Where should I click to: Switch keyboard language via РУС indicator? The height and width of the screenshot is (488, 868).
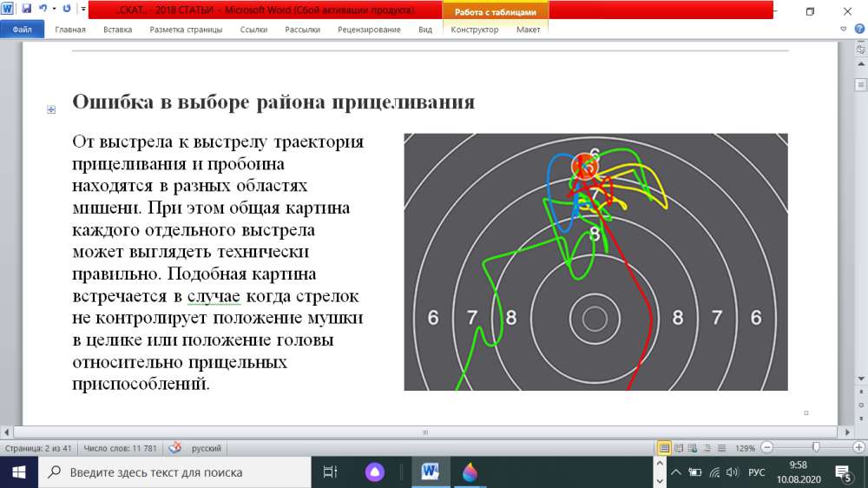pos(756,472)
